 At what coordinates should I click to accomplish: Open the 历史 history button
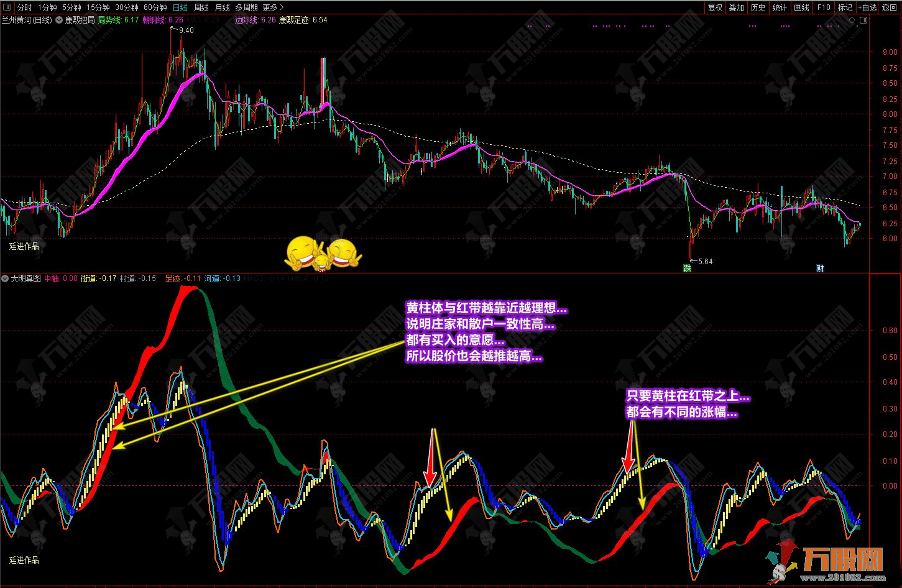point(758,7)
